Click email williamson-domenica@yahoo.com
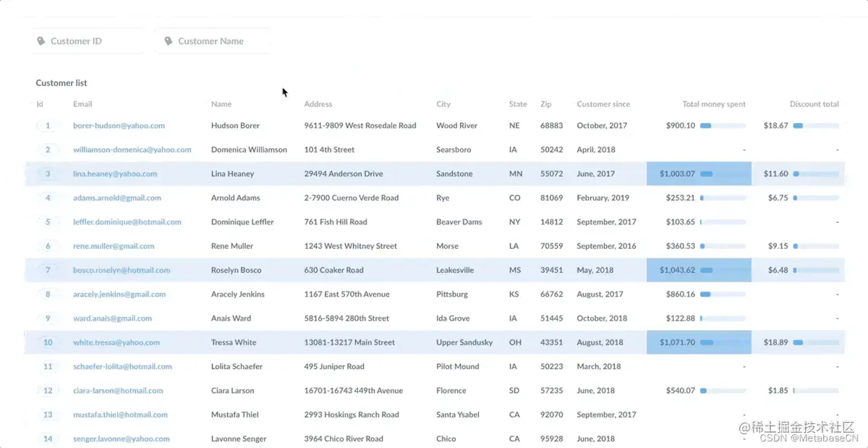 [132, 150]
